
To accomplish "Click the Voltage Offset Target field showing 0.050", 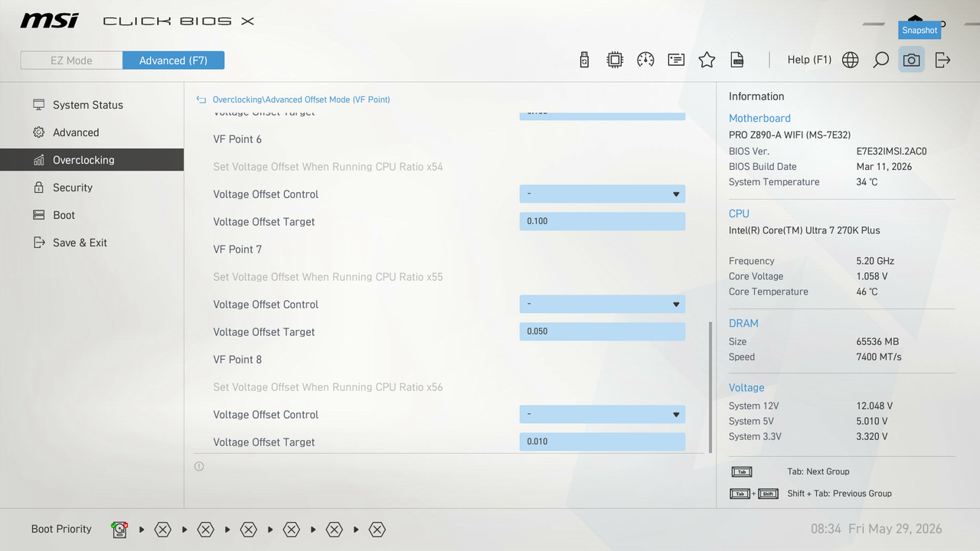I will pos(602,331).
